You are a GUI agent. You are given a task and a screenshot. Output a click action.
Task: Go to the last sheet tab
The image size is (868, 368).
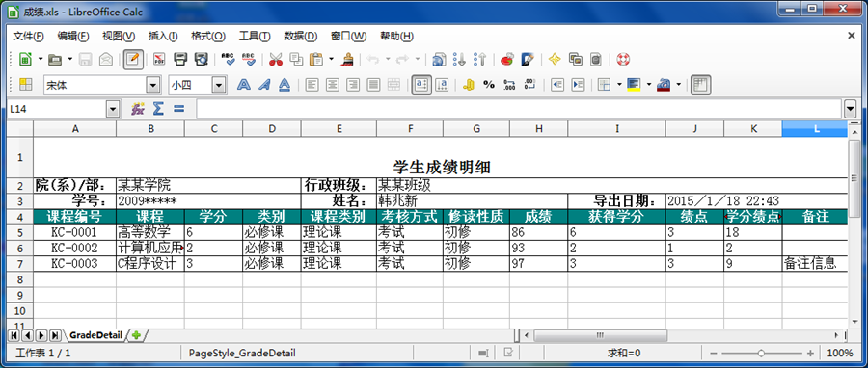pos(55,335)
